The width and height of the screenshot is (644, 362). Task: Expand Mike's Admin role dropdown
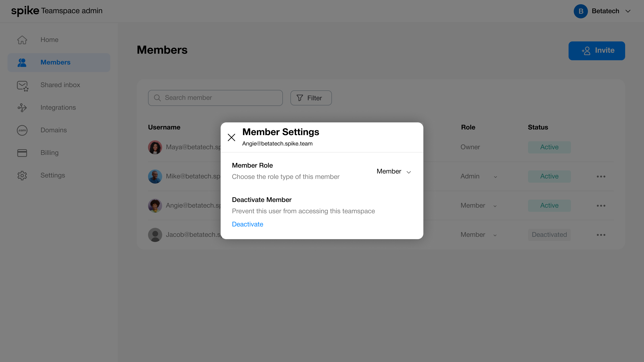(x=495, y=177)
